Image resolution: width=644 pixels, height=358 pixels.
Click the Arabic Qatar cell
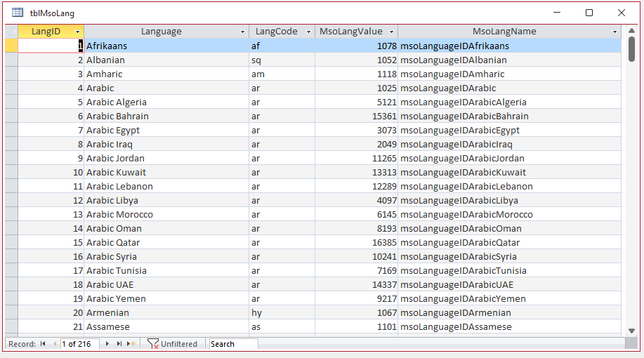166,243
